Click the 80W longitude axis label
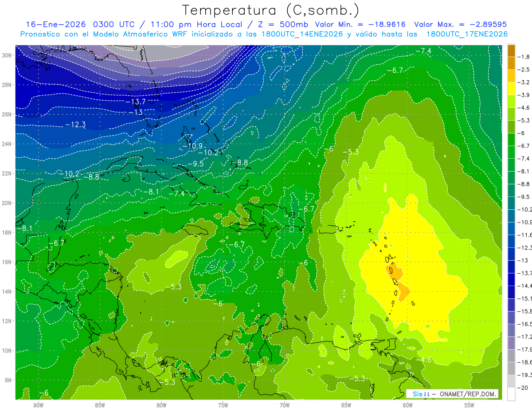This screenshot has width=532, height=411. [x=161, y=406]
